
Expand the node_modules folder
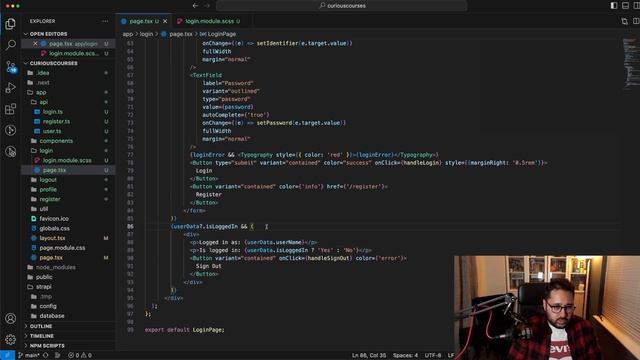(x=68, y=267)
